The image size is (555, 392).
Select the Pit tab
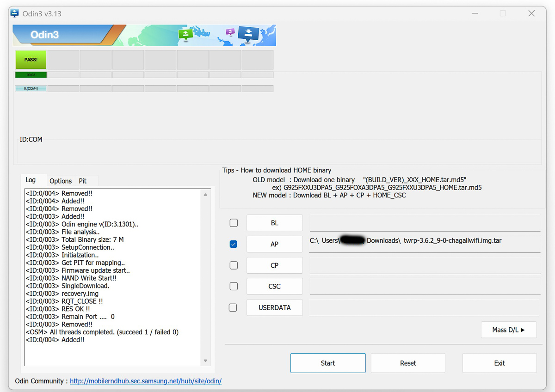tap(83, 181)
